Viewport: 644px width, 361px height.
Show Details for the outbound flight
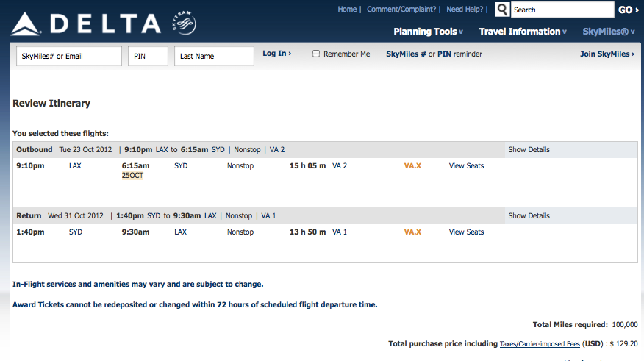pyautogui.click(x=529, y=149)
